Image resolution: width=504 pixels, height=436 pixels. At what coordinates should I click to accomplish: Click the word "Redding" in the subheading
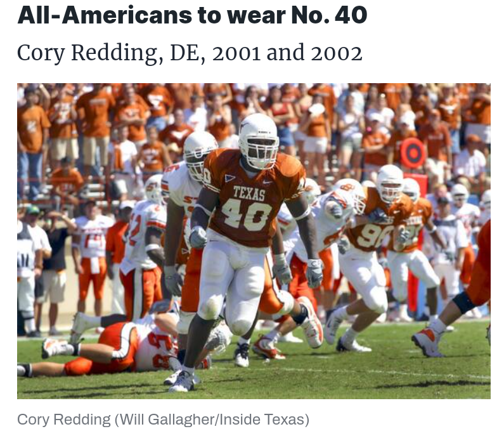(117, 53)
